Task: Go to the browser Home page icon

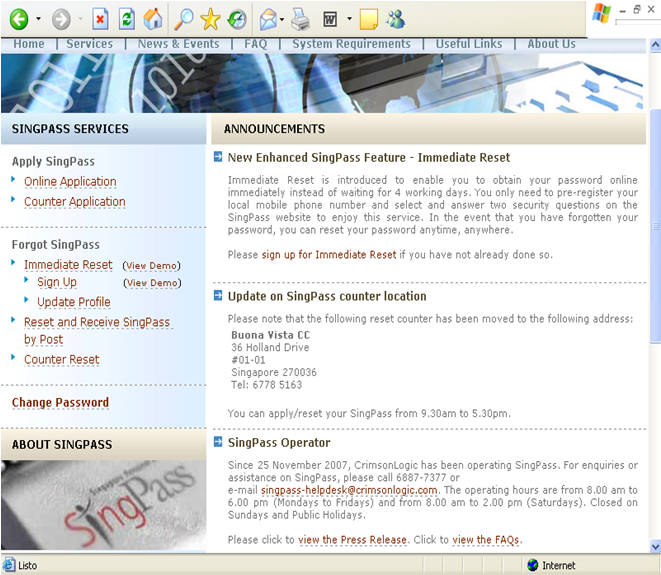Action: click(153, 19)
